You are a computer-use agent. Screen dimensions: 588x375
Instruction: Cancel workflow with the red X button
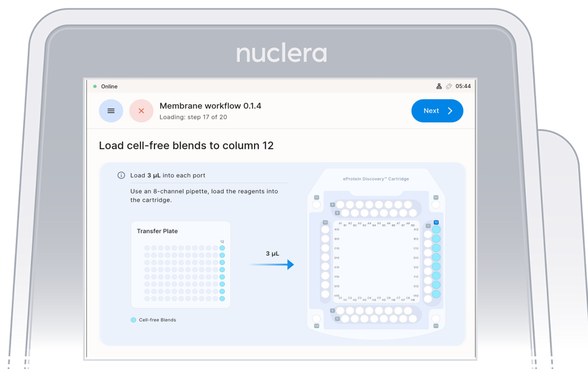pos(141,111)
